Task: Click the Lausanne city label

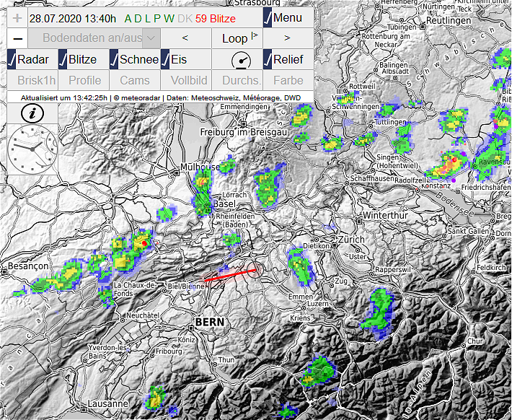Action: [x=107, y=404]
